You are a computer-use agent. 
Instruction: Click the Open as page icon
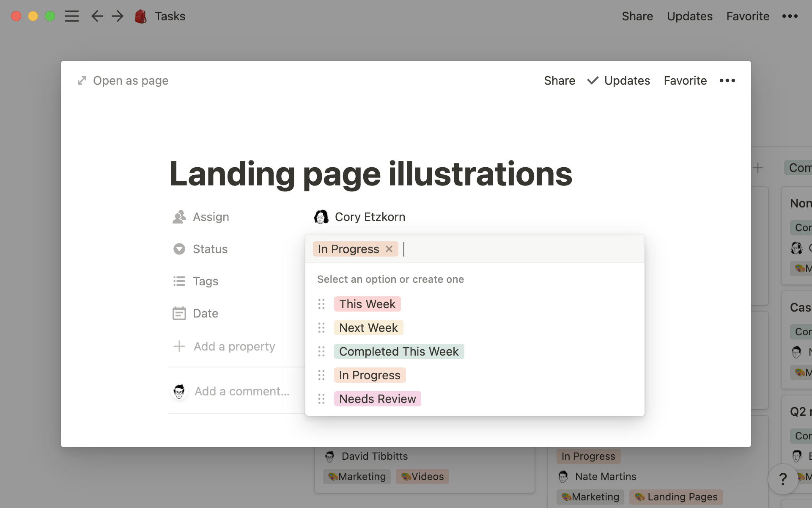coord(82,80)
